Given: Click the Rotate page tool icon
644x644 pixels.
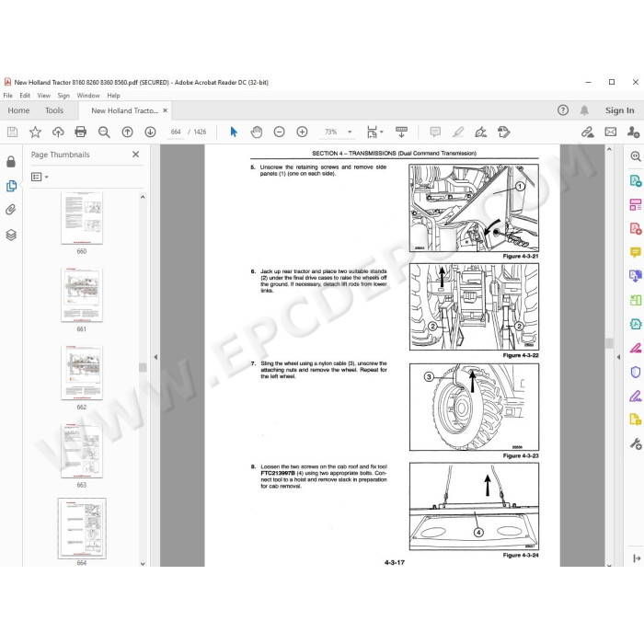Looking at the screenshot, I should [504, 132].
